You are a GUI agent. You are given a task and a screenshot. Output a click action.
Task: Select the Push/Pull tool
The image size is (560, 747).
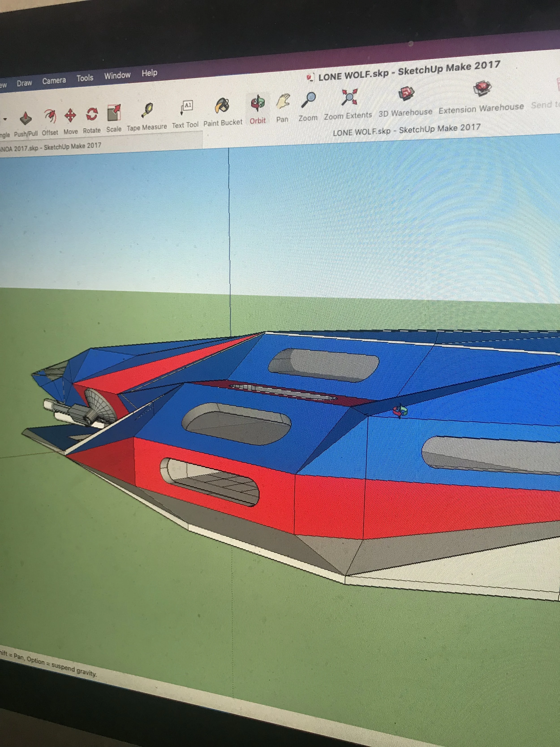(26, 119)
